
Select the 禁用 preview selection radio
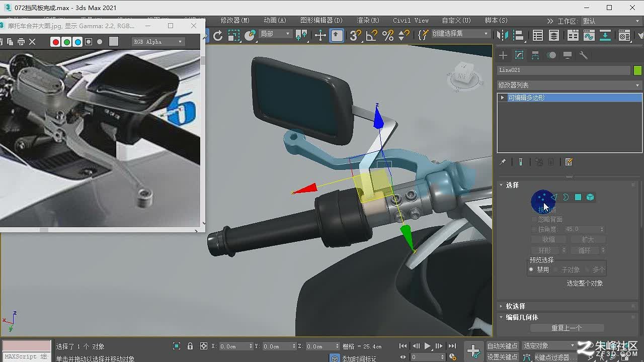tap(531, 269)
